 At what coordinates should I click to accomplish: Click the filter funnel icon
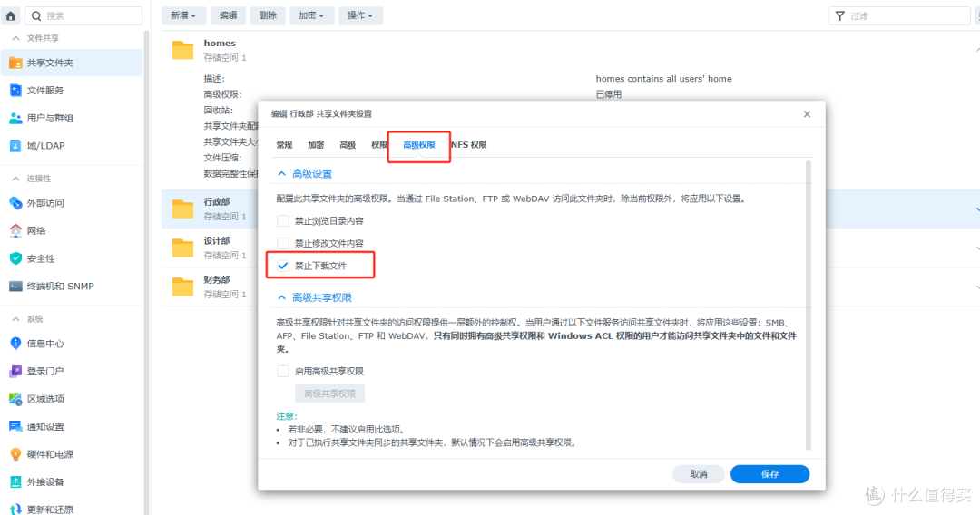point(840,15)
